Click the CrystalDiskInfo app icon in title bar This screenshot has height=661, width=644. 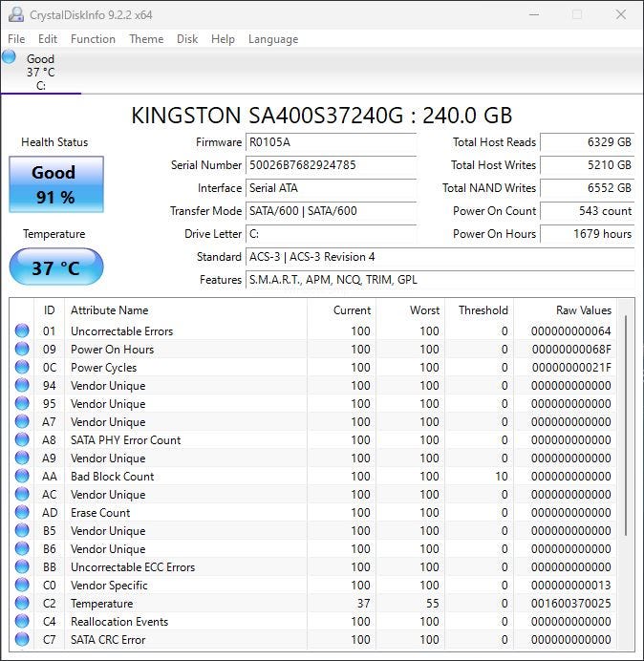[x=16, y=14]
